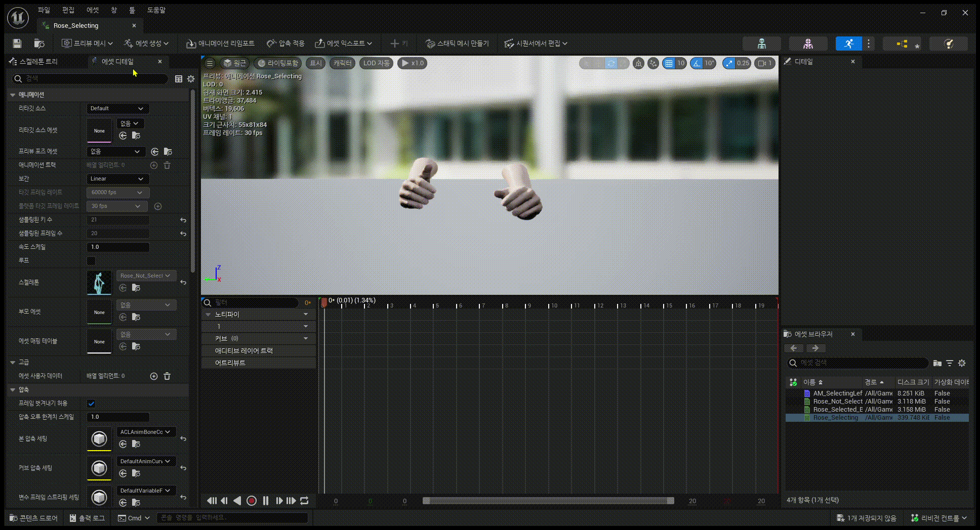Open Skeleton asset picker Rose_Not_Select

point(146,276)
